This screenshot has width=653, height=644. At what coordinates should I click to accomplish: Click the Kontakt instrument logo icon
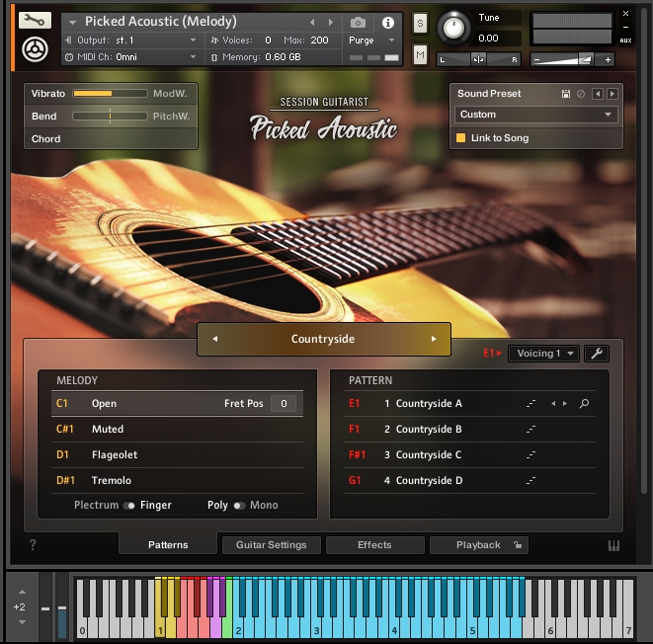pos(35,50)
